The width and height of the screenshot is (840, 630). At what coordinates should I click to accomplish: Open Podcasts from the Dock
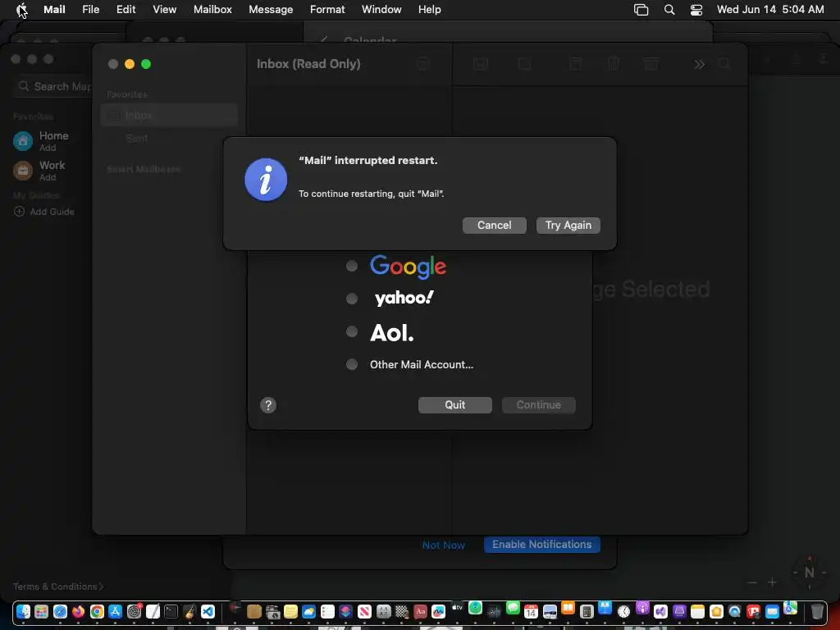point(642,608)
